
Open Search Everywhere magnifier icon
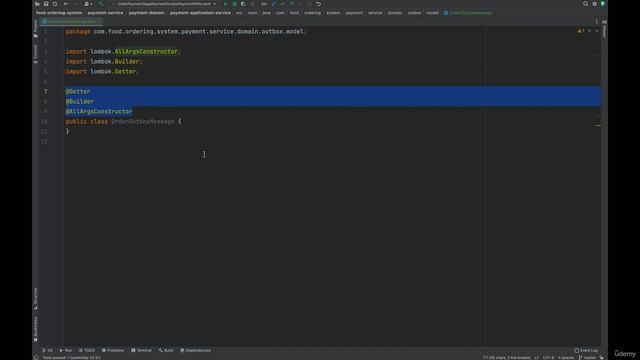586,4
